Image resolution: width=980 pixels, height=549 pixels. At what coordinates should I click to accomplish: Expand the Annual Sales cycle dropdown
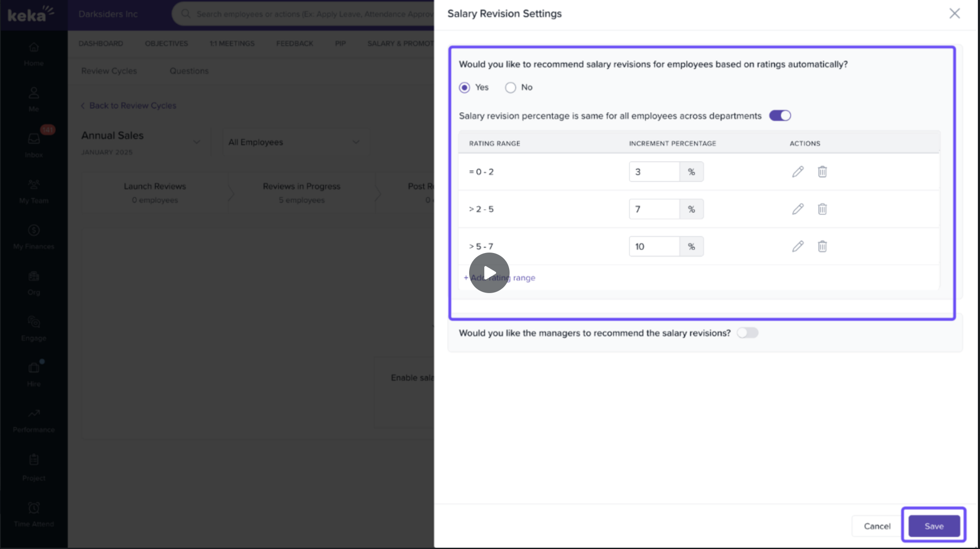[196, 142]
